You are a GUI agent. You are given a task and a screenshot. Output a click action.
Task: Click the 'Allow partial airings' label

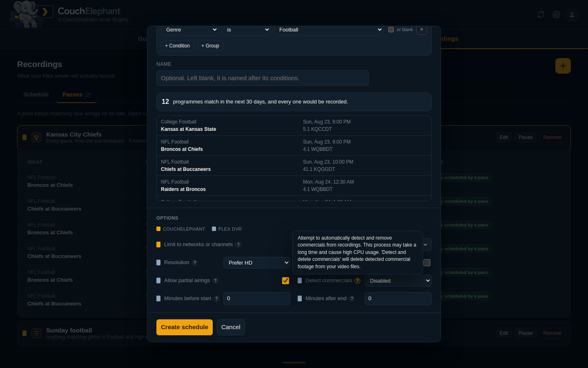[187, 280]
